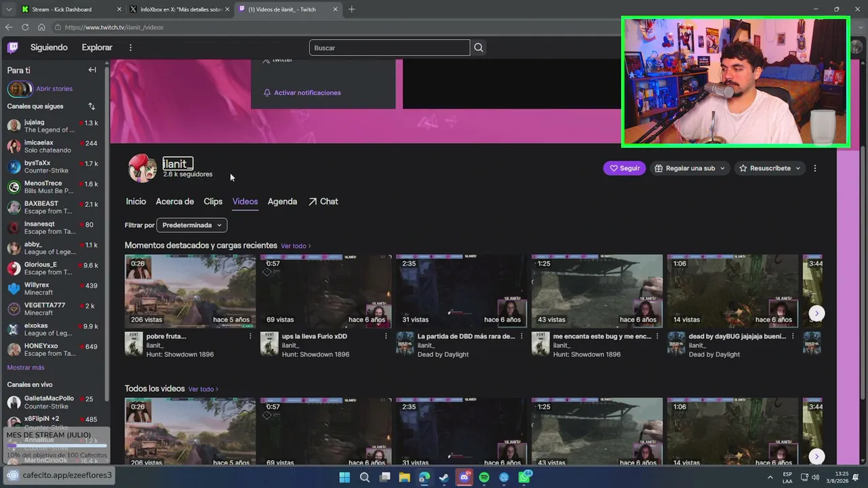Open the Clips tab
868x488 pixels.
(213, 201)
